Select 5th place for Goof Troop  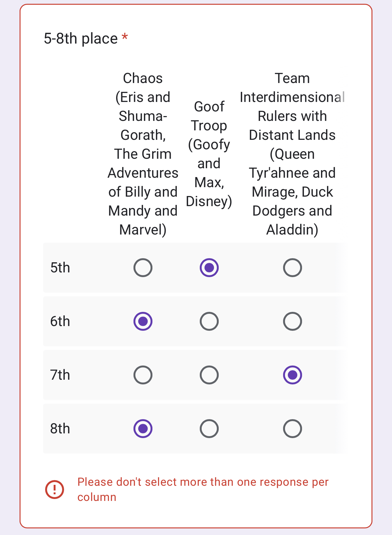[x=209, y=268]
